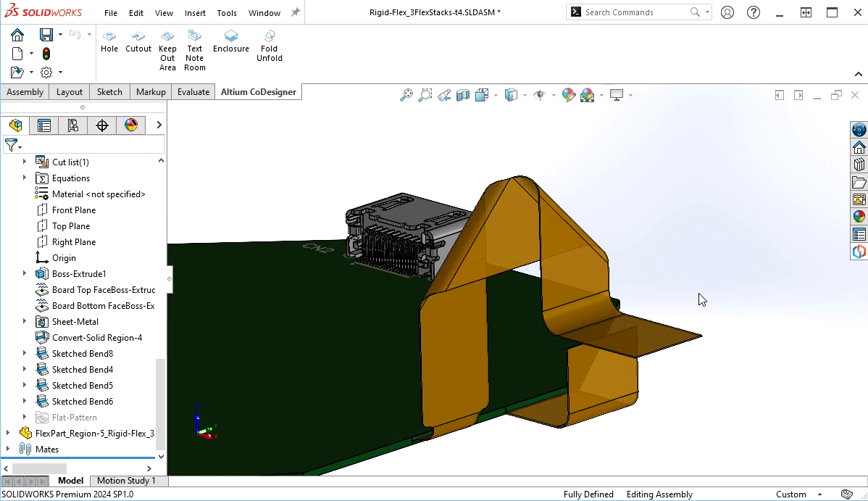Pin the SOLIDWORKS menu bar
This screenshot has width=868, height=501.
pyautogui.click(x=296, y=12)
